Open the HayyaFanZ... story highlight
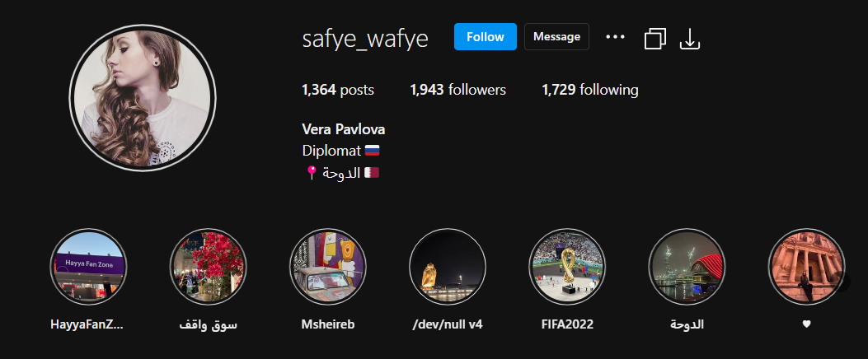This screenshot has height=359, width=868. click(x=88, y=267)
